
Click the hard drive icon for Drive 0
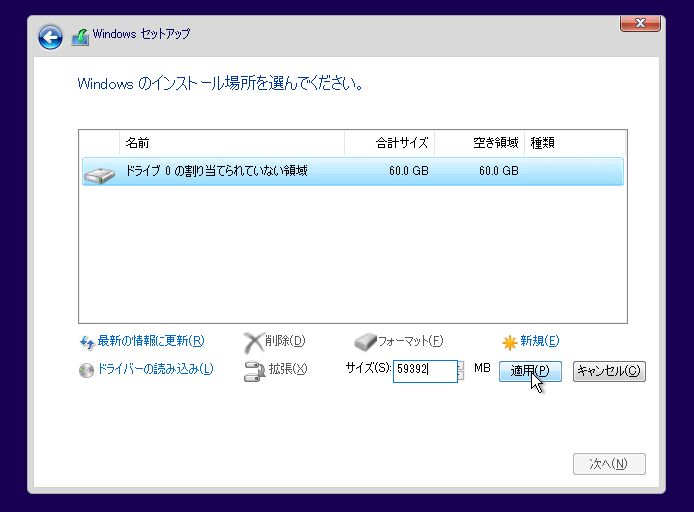tap(99, 175)
